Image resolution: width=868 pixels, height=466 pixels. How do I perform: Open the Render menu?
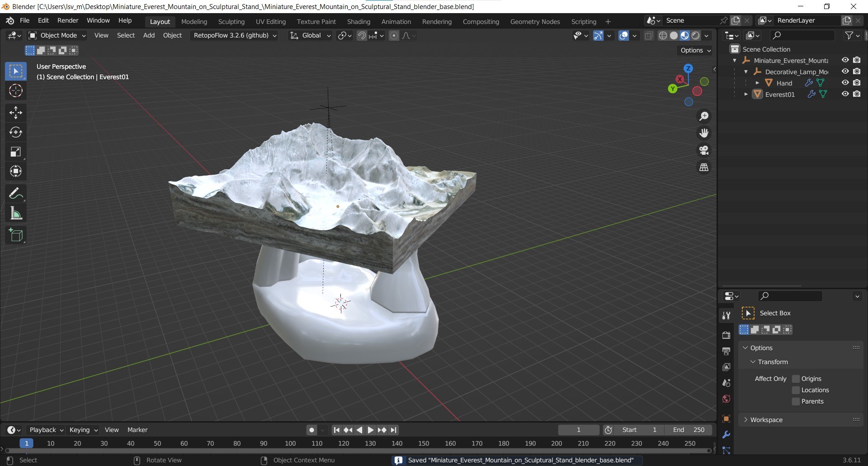pos(68,20)
